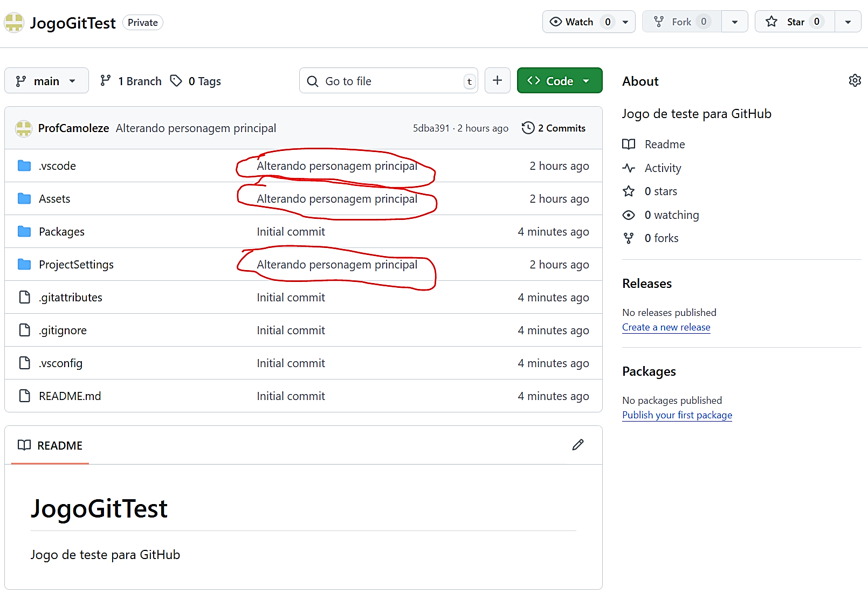Viewport: 868px width, 593px height.
Task: Click the plus add file button
Action: click(497, 81)
